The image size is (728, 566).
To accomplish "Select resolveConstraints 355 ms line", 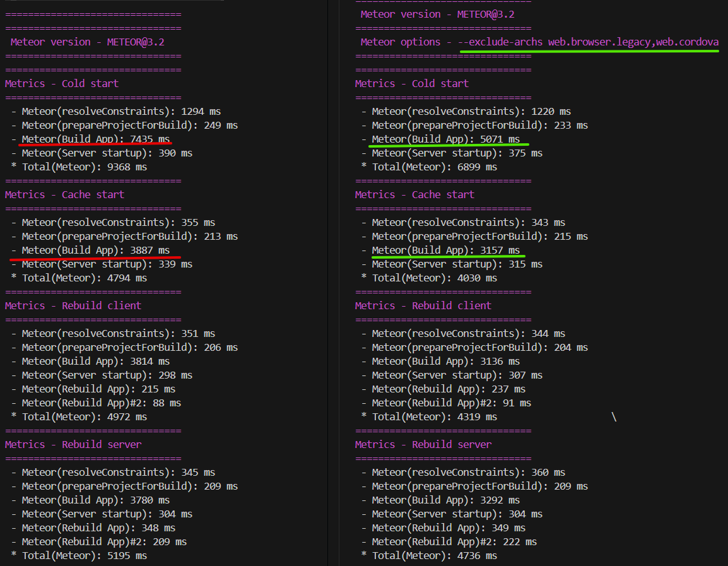I will pos(114,222).
